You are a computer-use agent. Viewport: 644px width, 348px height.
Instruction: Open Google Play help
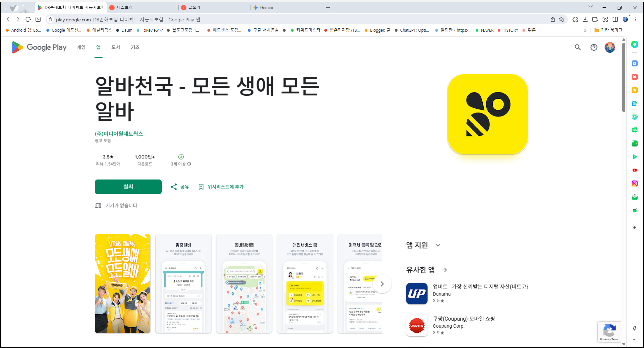coord(594,47)
